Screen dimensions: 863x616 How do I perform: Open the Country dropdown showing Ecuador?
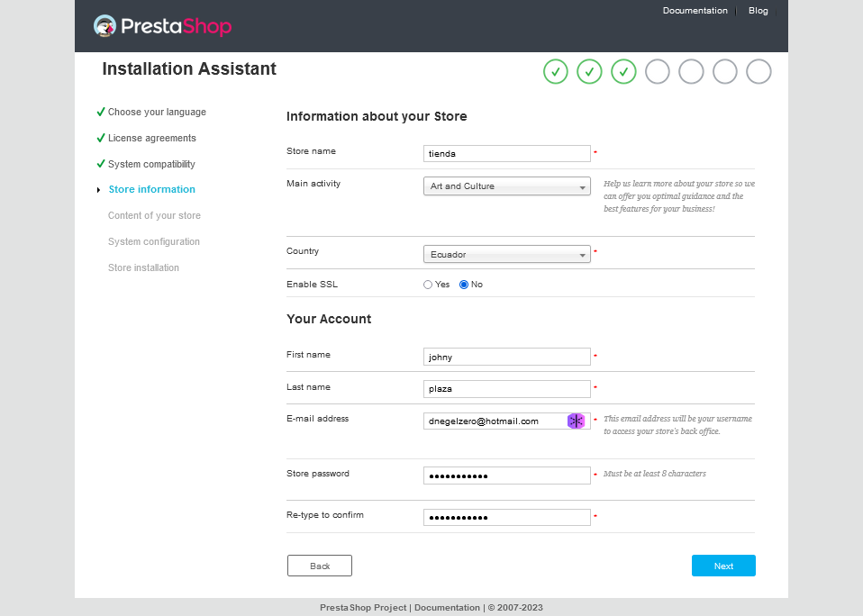pos(506,255)
